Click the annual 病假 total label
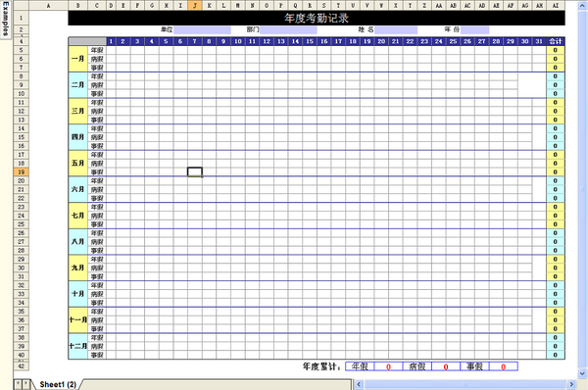Viewport: 588px width, 390px height. coord(417,366)
